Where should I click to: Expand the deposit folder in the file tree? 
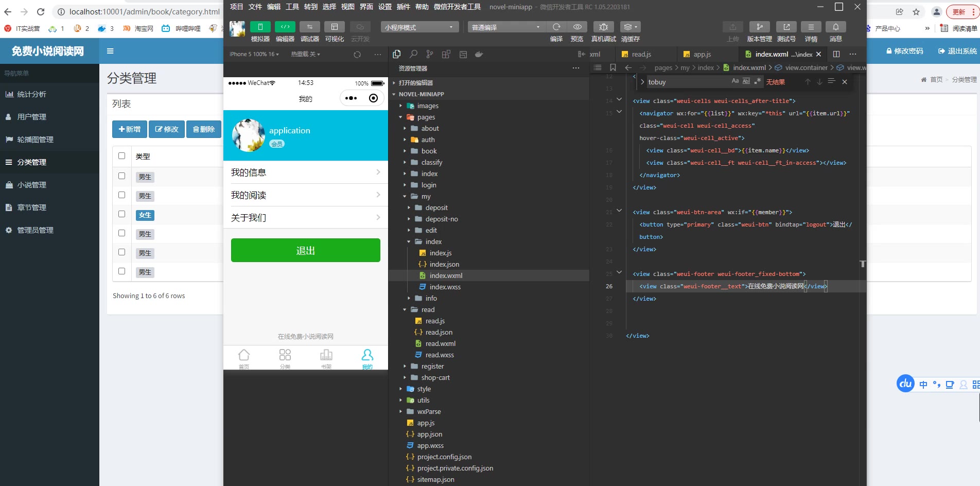click(x=436, y=207)
